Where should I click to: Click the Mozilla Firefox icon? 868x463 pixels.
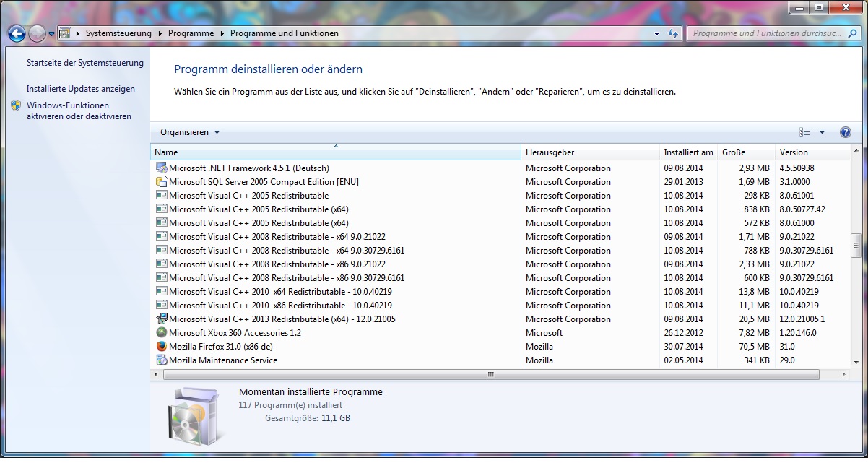162,346
